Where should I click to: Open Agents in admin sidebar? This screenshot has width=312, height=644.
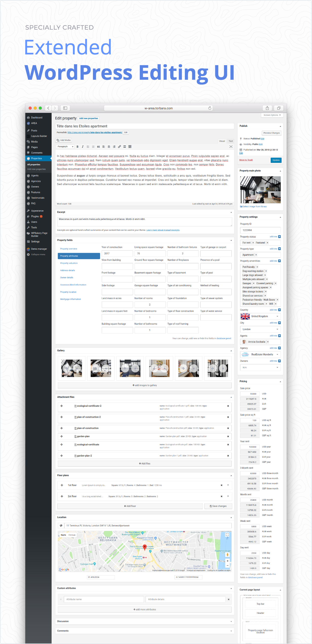(x=35, y=176)
